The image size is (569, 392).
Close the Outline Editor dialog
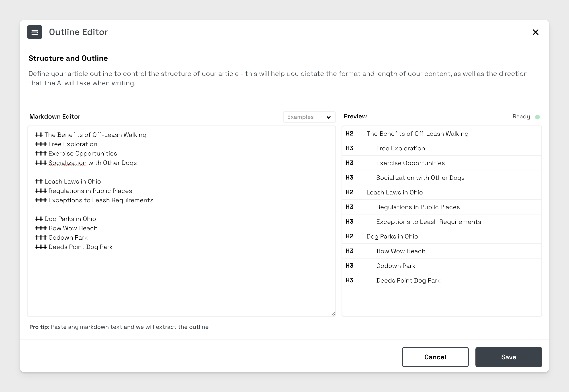click(x=535, y=32)
